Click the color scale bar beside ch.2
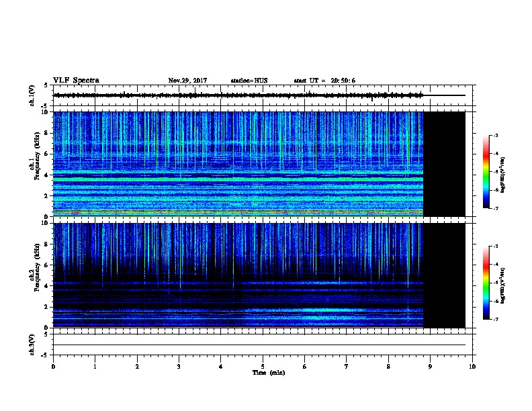 [x=486, y=283]
